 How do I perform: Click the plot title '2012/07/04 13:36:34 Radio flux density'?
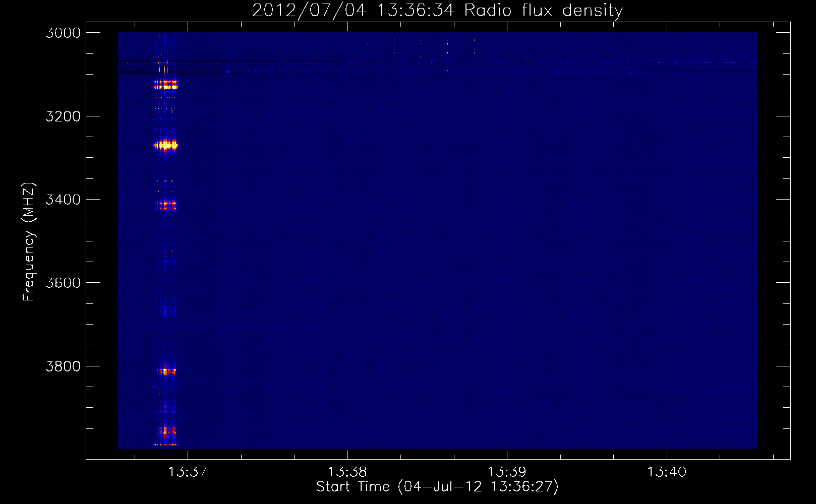pos(437,11)
